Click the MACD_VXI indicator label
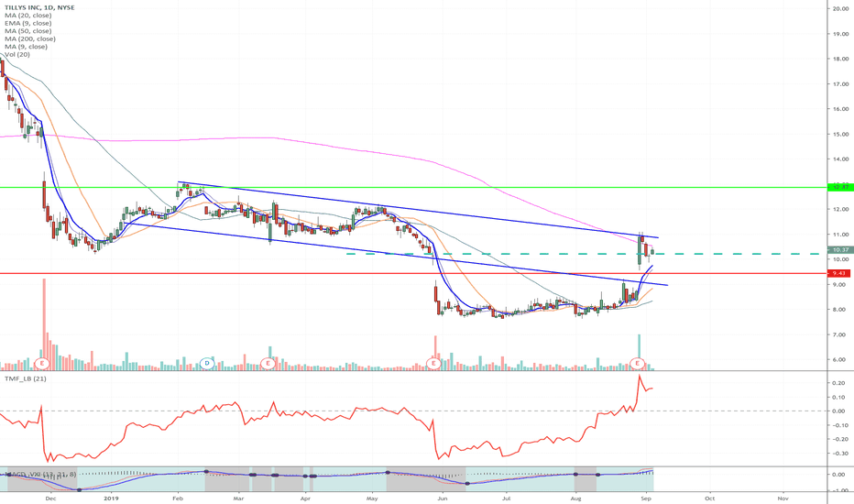This screenshot has height=504, width=854. (42, 475)
